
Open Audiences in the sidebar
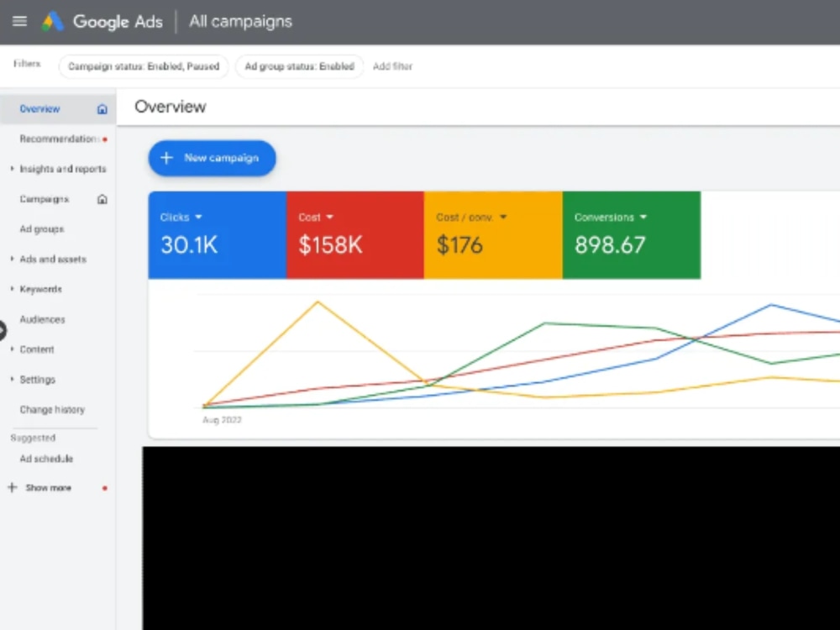tap(42, 319)
